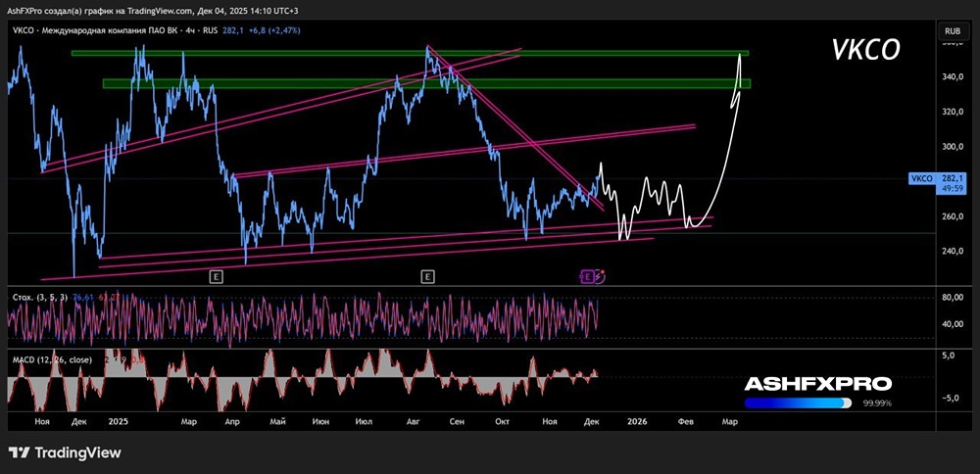Click the AshFXPro author name in the header caption
980x474 pixels.
(24, 11)
